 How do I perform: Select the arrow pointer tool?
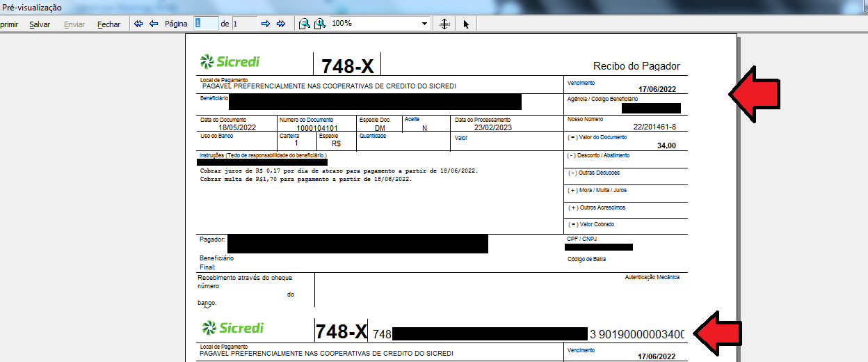[x=466, y=24]
